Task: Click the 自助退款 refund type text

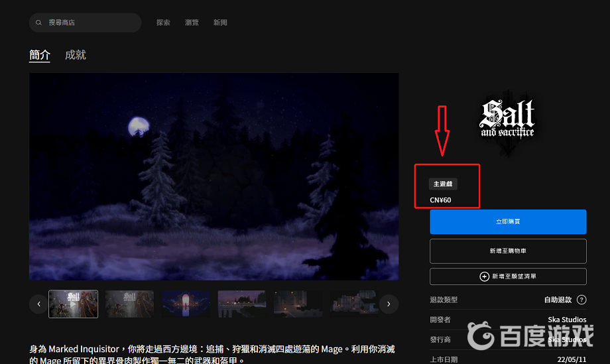Action: [558, 300]
